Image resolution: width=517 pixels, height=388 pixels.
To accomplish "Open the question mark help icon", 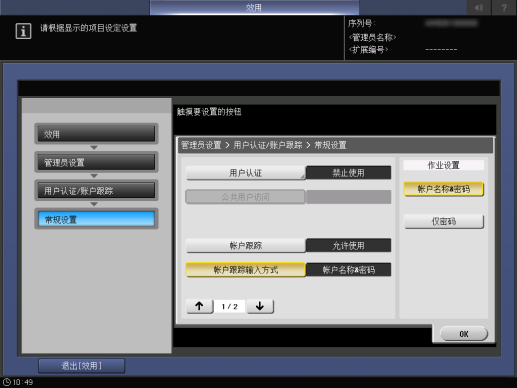I will click(504, 7).
